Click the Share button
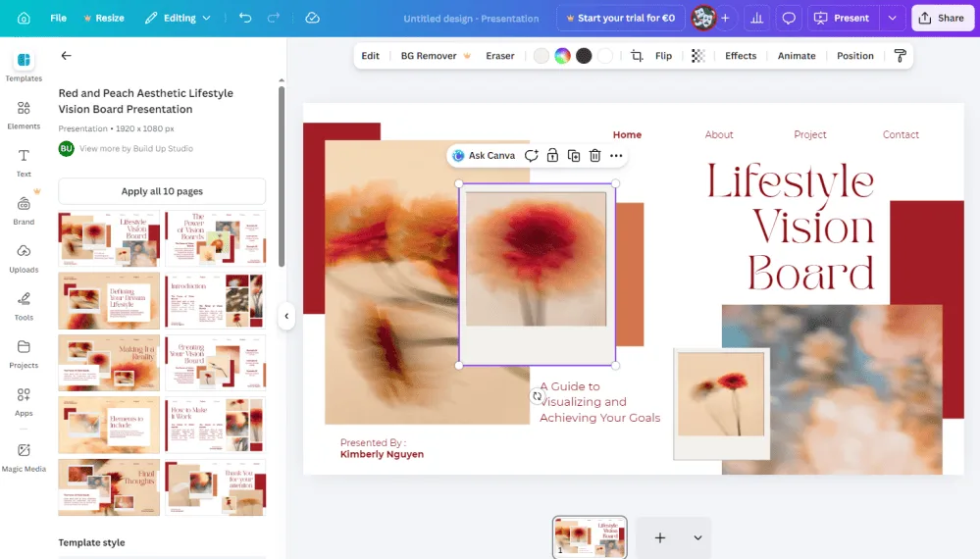The image size is (980, 559). point(941,18)
